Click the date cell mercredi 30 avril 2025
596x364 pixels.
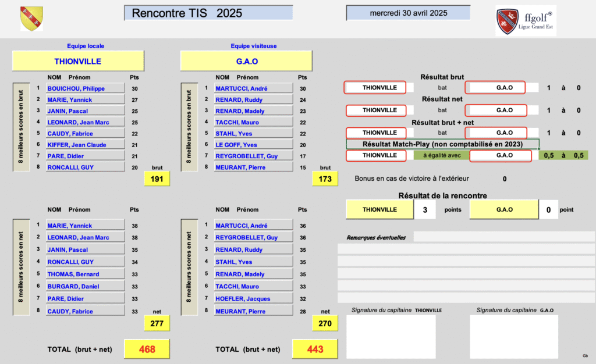407,13
